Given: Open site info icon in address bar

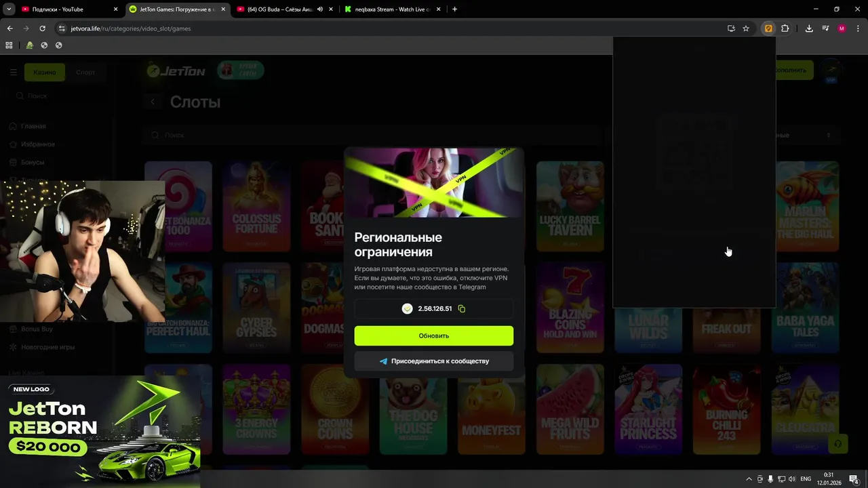Looking at the screenshot, I should click(x=62, y=28).
